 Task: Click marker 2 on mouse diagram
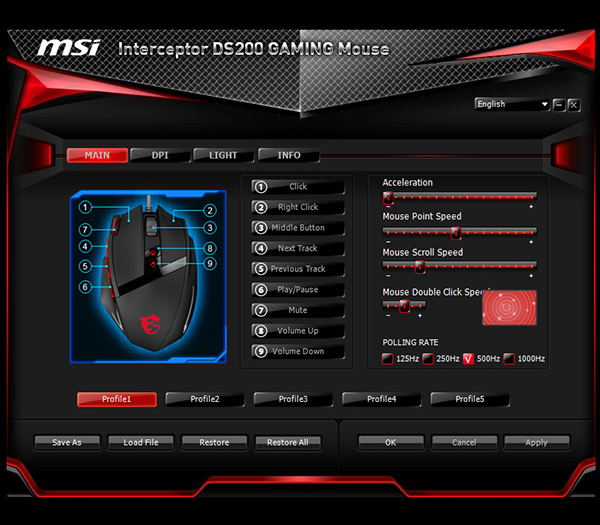210,210
